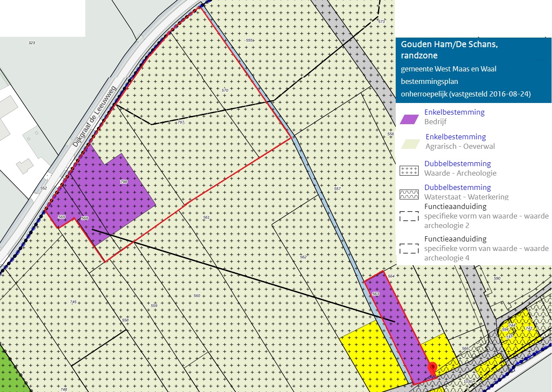
Task: Click parcel number 563 on the map
Action: [x=375, y=294]
